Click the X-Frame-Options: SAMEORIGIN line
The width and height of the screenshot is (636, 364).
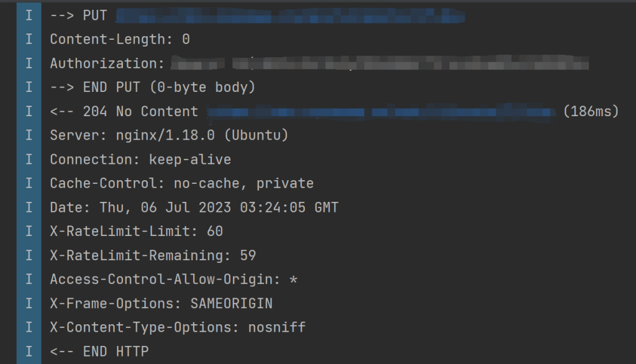pos(161,304)
